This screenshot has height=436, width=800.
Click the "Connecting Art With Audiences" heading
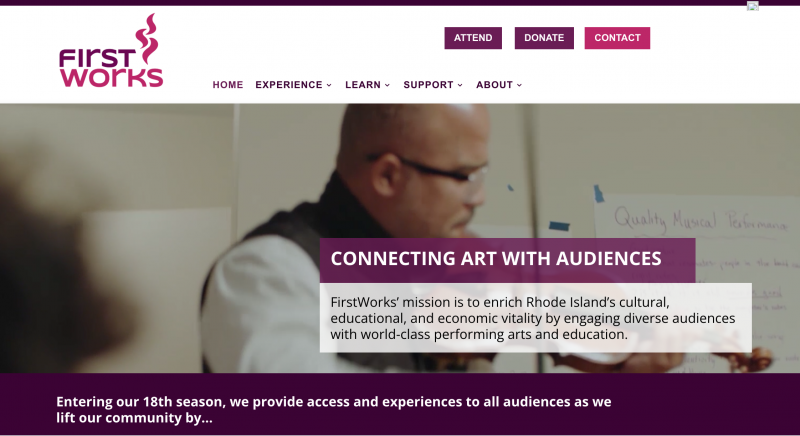pos(496,259)
